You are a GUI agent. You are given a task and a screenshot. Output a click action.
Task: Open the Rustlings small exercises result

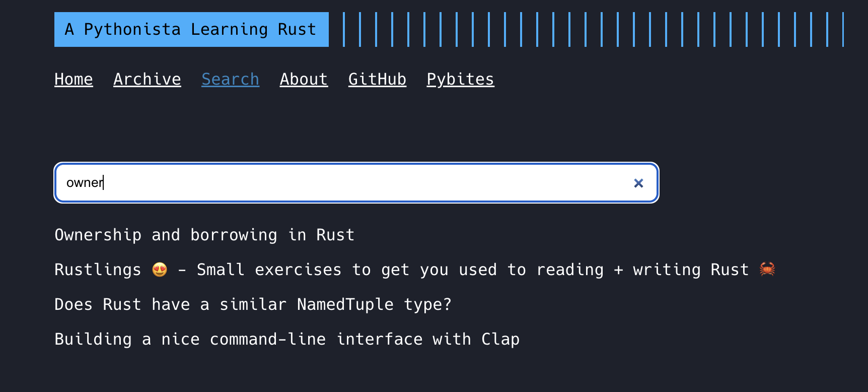coord(415,270)
